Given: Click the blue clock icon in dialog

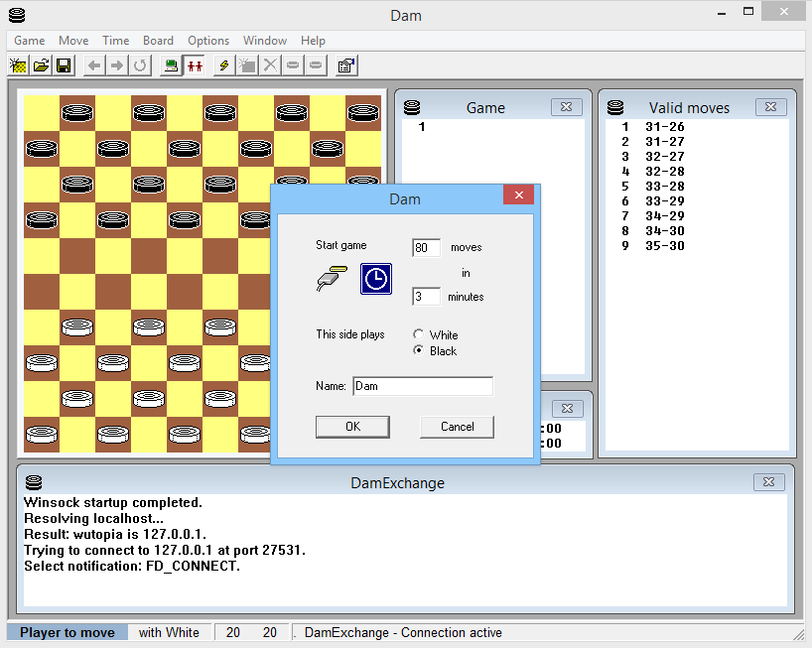Looking at the screenshot, I should pyautogui.click(x=376, y=279).
